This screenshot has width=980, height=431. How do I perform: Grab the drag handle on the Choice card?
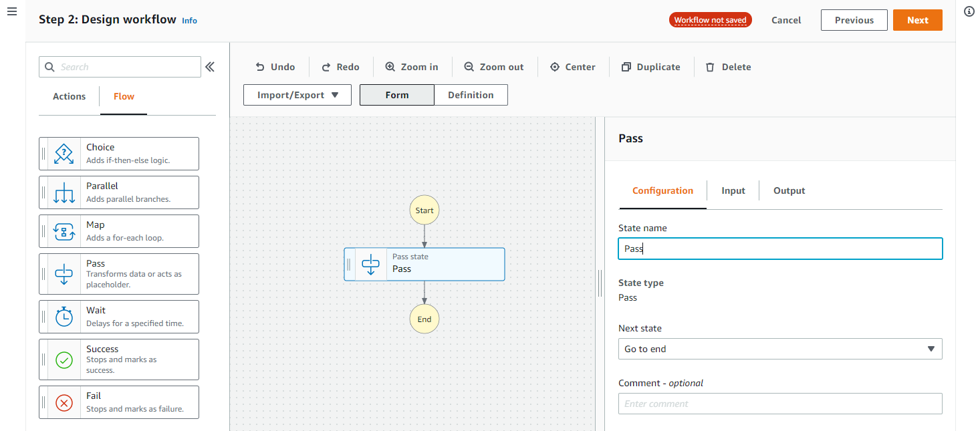(44, 154)
